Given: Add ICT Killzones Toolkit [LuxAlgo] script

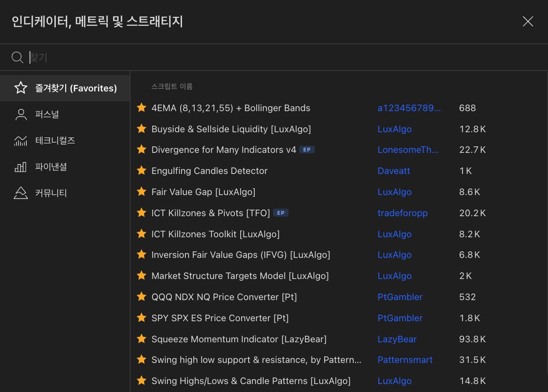Looking at the screenshot, I should 215,234.
